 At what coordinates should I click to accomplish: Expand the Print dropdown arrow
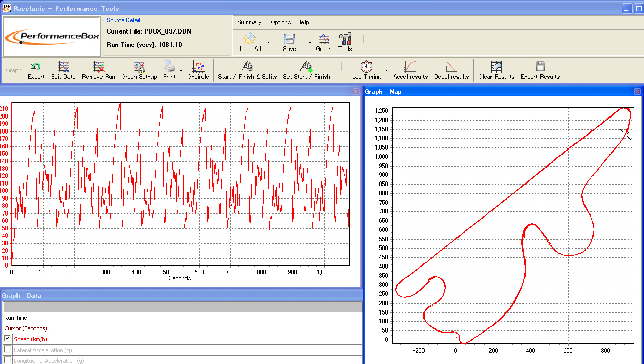click(x=181, y=70)
